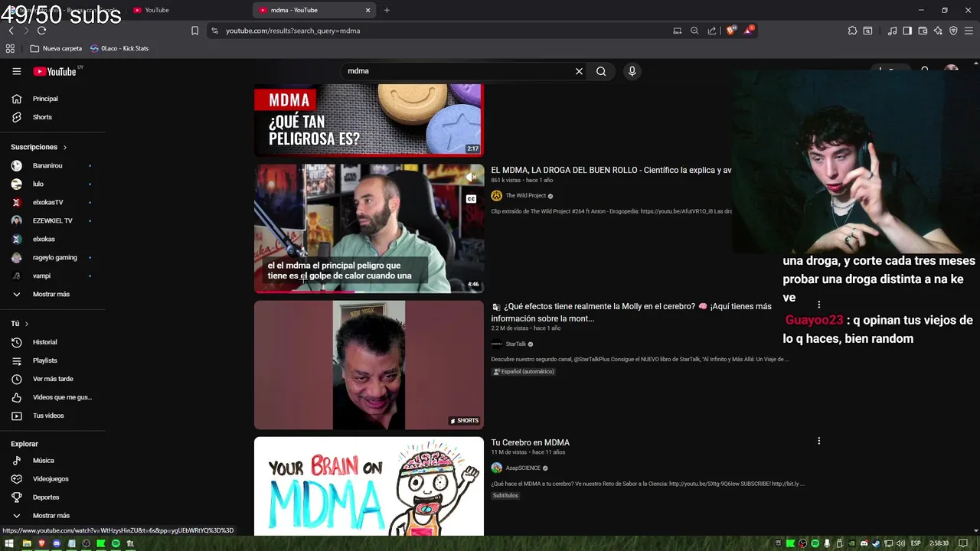Bookmark this page with the bookmark icon
980x551 pixels.
point(194,31)
